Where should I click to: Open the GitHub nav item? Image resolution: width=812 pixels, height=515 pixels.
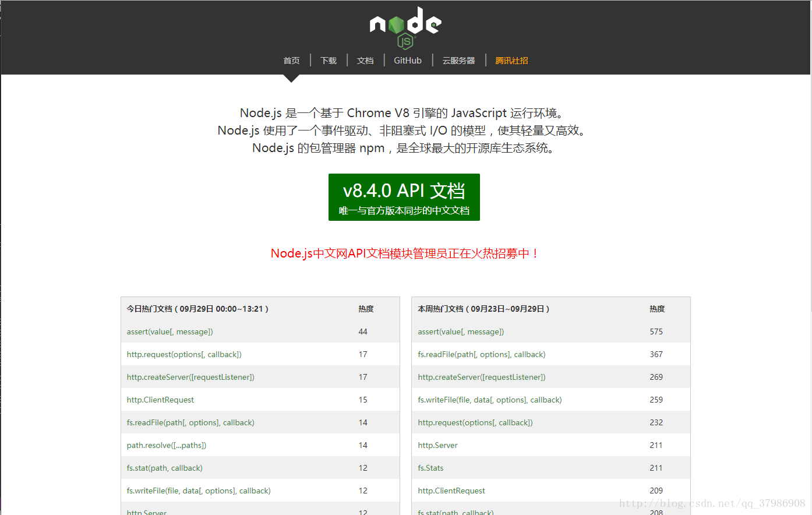point(408,61)
